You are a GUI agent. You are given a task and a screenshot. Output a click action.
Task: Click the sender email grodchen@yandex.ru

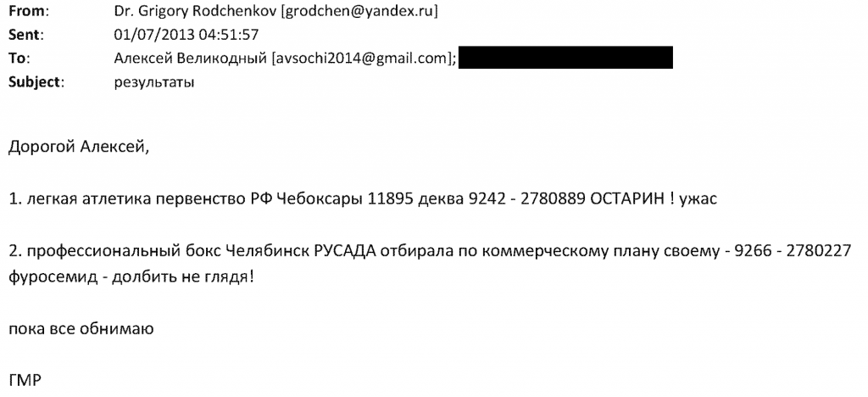coord(359,12)
